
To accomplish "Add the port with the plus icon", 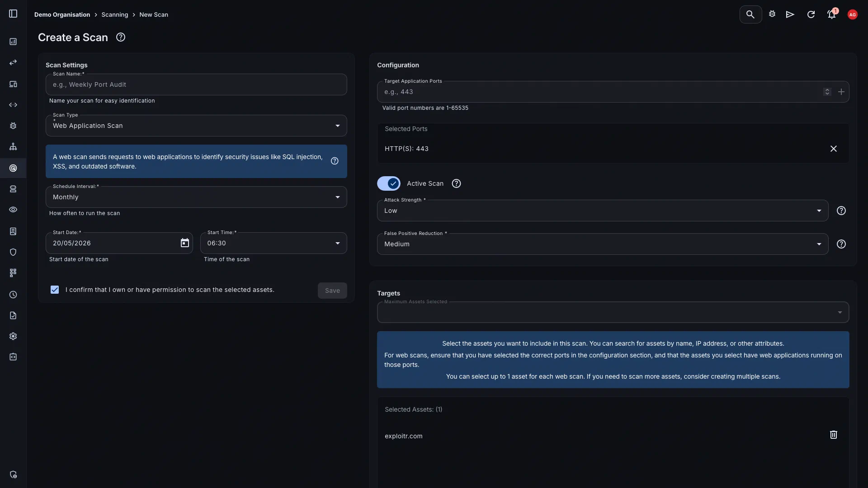I will [x=841, y=92].
